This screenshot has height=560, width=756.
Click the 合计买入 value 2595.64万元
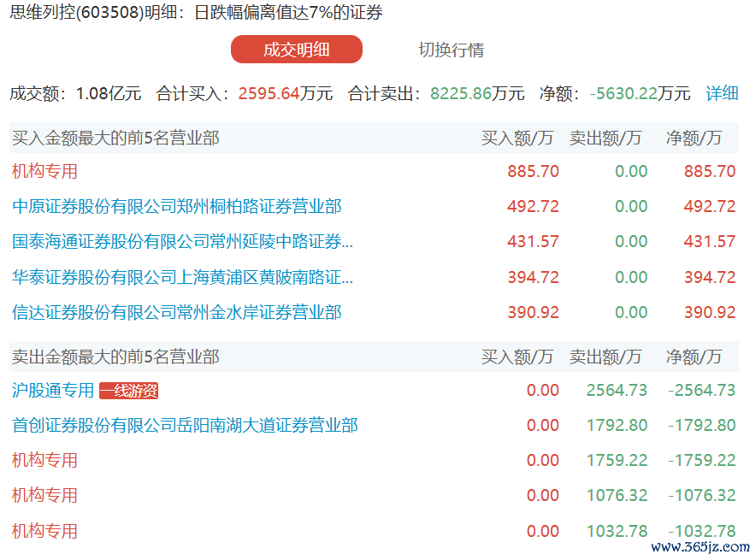pyautogui.click(x=285, y=93)
